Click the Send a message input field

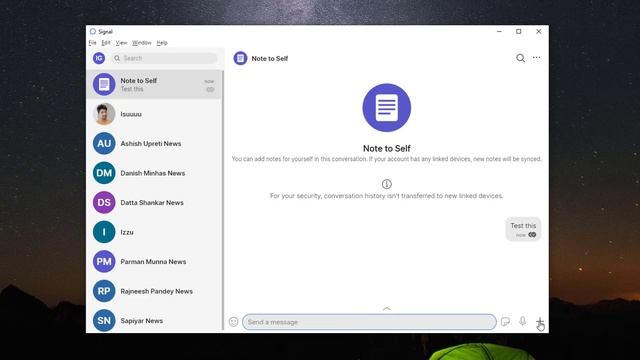[x=369, y=322]
